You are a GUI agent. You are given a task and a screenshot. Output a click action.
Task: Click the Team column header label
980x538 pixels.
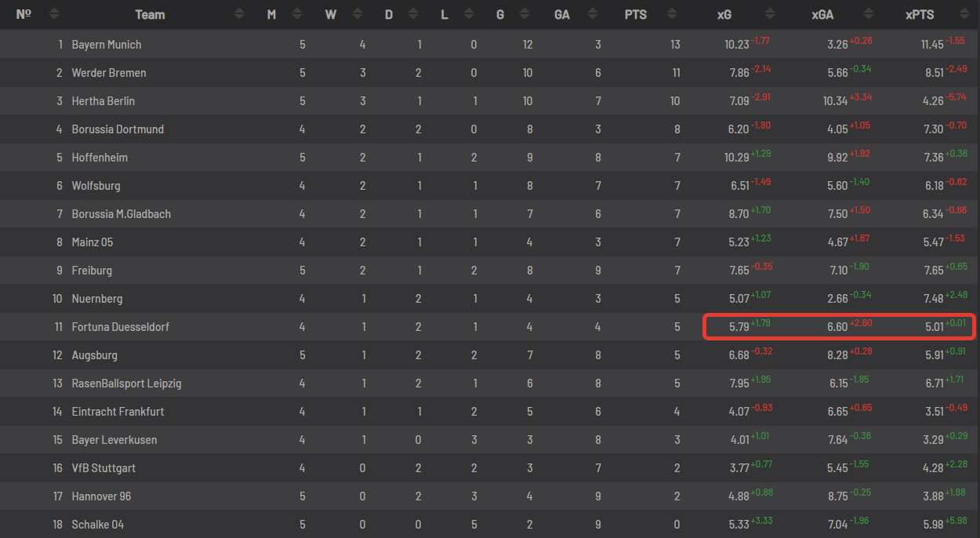[x=150, y=14]
